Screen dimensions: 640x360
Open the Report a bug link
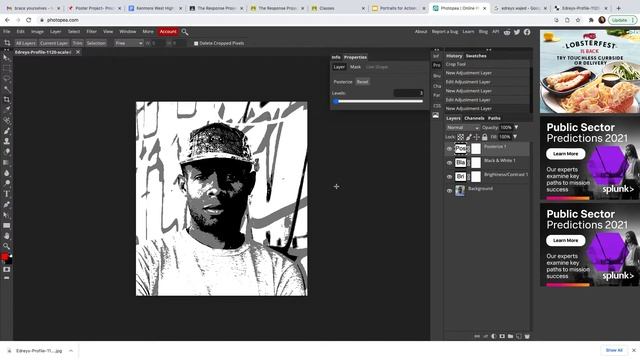pos(444,32)
